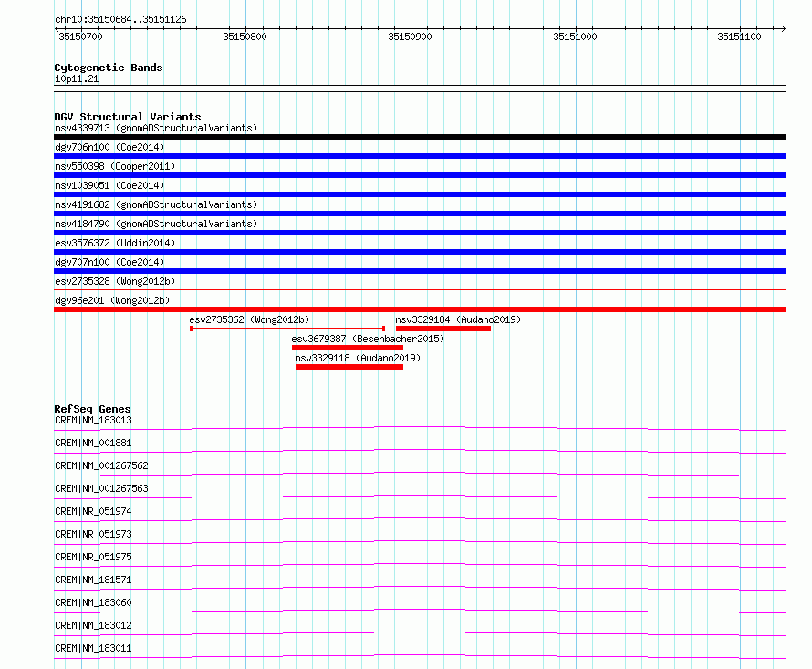Click the blue bar under nsv1039051

point(420,194)
